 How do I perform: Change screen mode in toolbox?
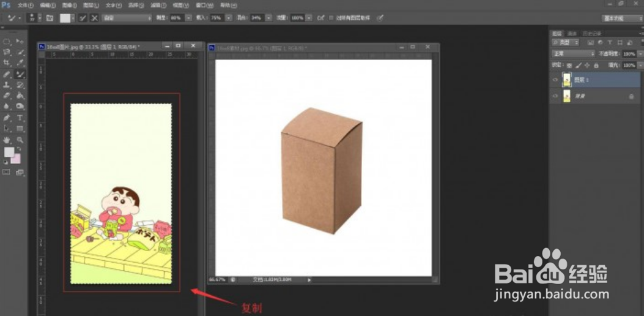pos(20,173)
